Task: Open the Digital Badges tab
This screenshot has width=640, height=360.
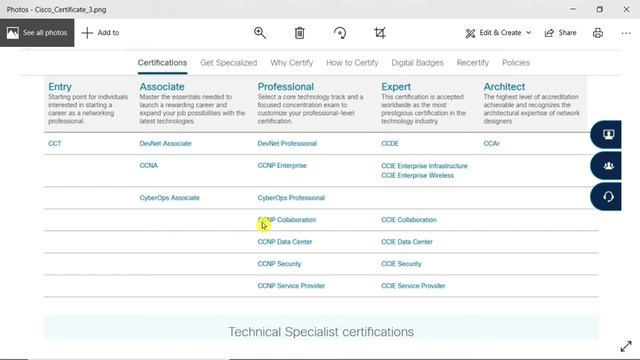Action: [x=417, y=63]
